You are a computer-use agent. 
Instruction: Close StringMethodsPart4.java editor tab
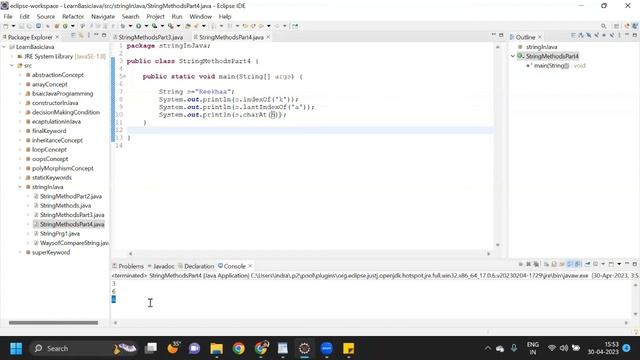click(x=268, y=37)
